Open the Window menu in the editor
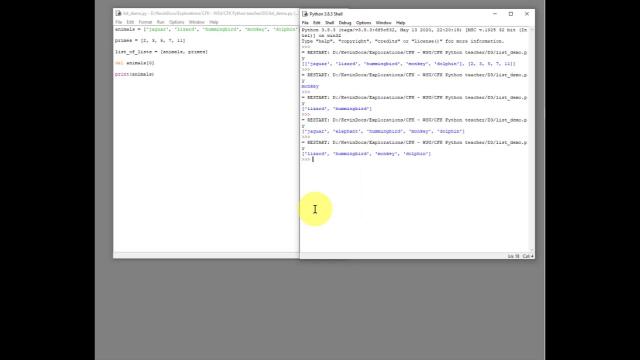 click(x=197, y=22)
